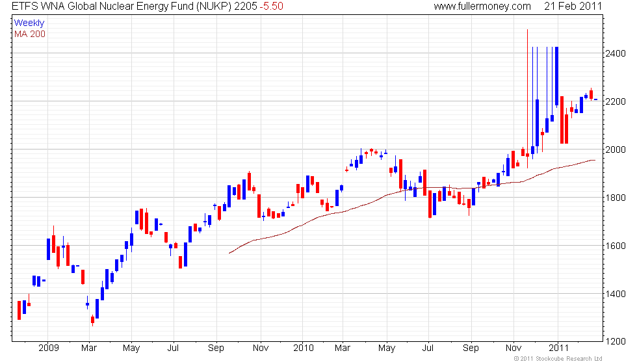Image resolution: width=637 pixels, height=364 pixels.
Task: Click the red candle with the tallest wick near 2500
Action: pyautogui.click(x=527, y=155)
